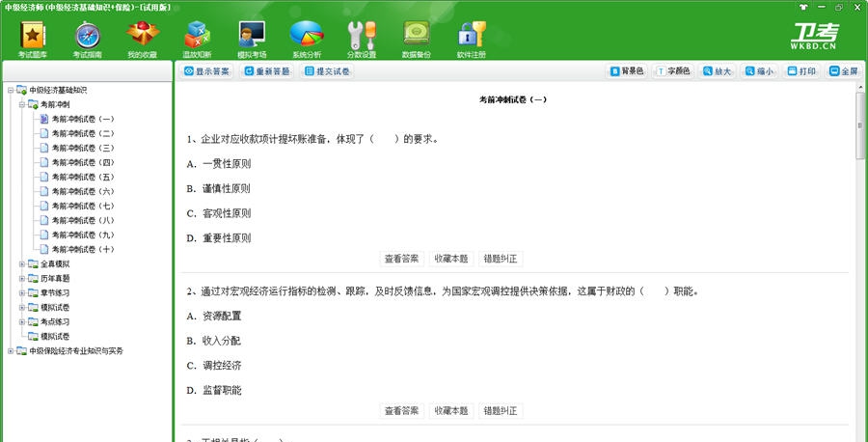Screen dimensions: 868x442
Task: Open the 考试题库 question bank icon
Action: pyautogui.click(x=33, y=39)
